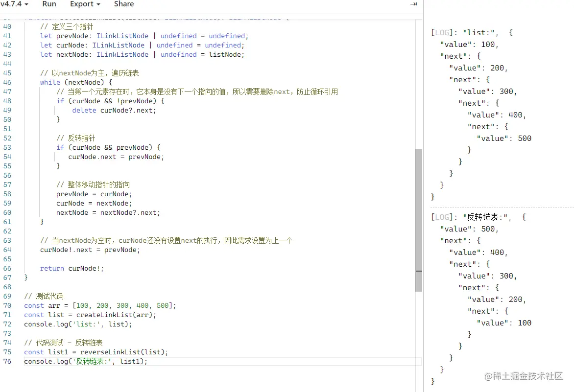The width and height of the screenshot is (574, 392).
Task: Click comment '// 反转指针'
Action: click(75, 138)
